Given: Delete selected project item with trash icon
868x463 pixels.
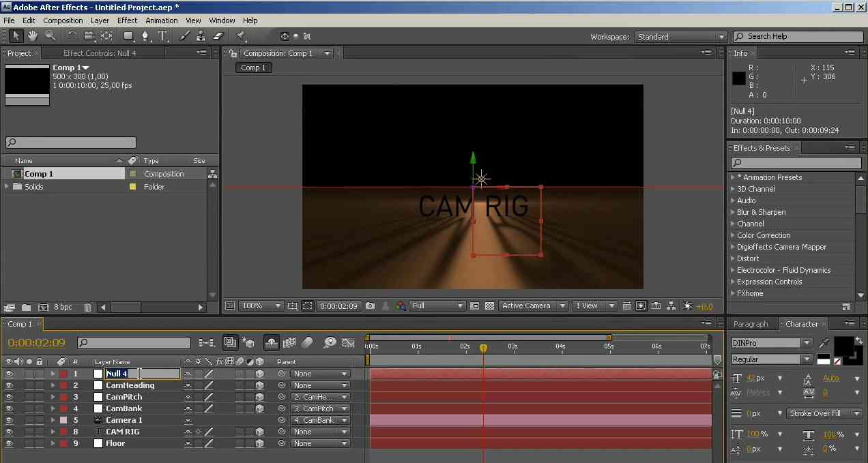Looking at the screenshot, I should tap(87, 308).
